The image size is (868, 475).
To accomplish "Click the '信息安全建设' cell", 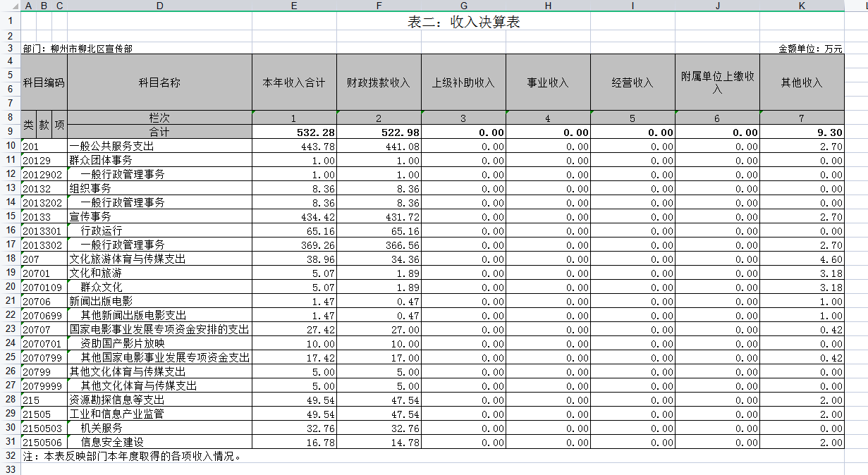I will click(159, 442).
